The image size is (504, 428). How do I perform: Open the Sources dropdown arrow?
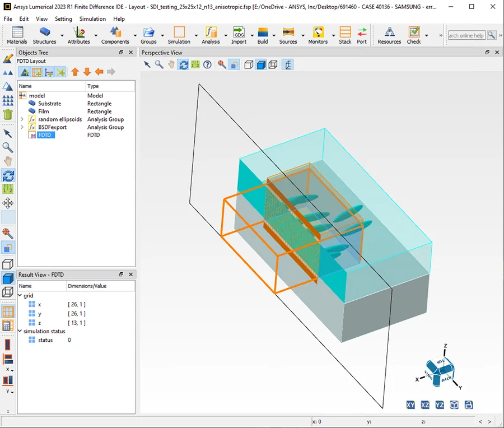[303, 35]
